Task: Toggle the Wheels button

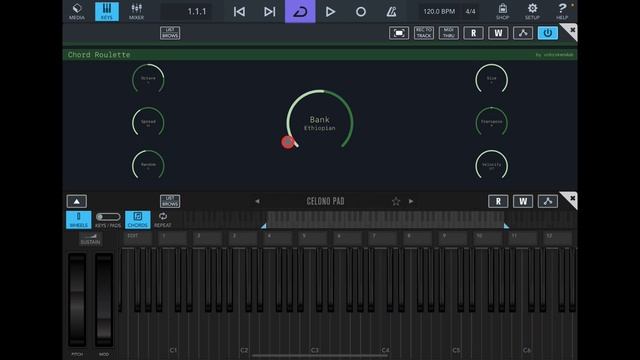Action: pos(78,220)
